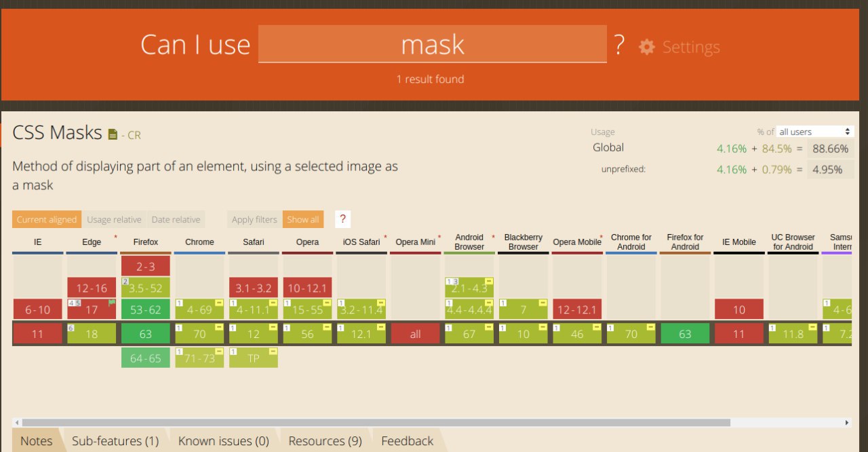Image resolution: width=868 pixels, height=452 pixels.
Task: Click the asterisk beside Android Browser header
Action: [493, 238]
